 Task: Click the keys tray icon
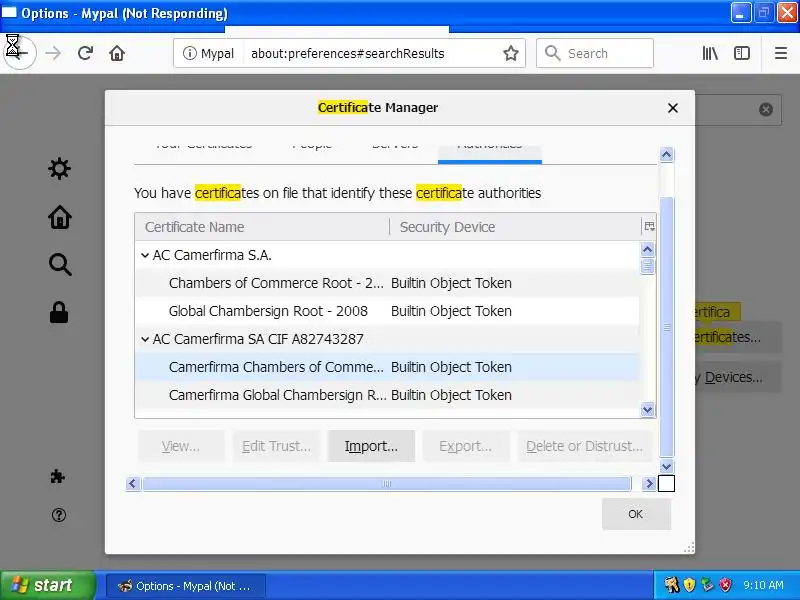(672, 585)
